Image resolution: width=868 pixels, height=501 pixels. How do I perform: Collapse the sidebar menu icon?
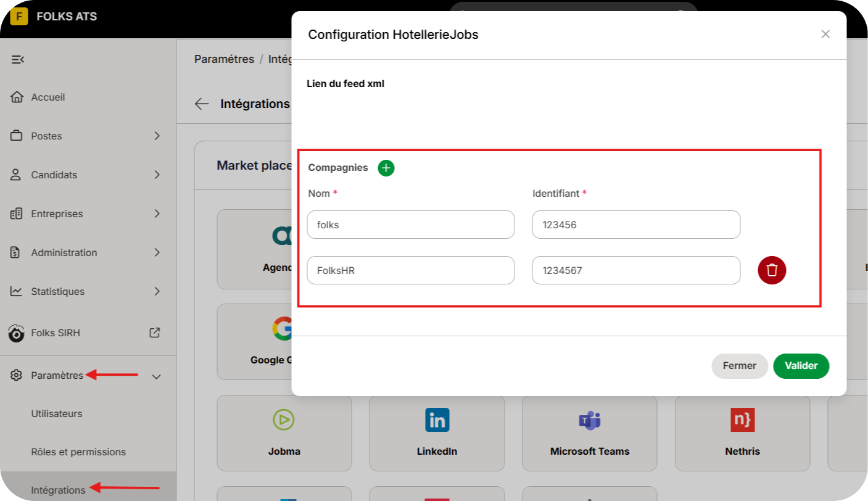pos(18,59)
